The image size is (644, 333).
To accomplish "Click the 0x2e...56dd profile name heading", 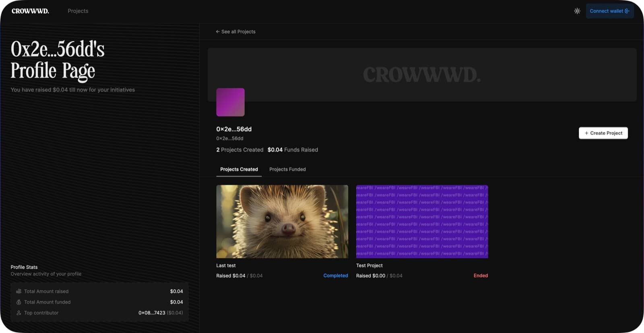I will pos(234,129).
